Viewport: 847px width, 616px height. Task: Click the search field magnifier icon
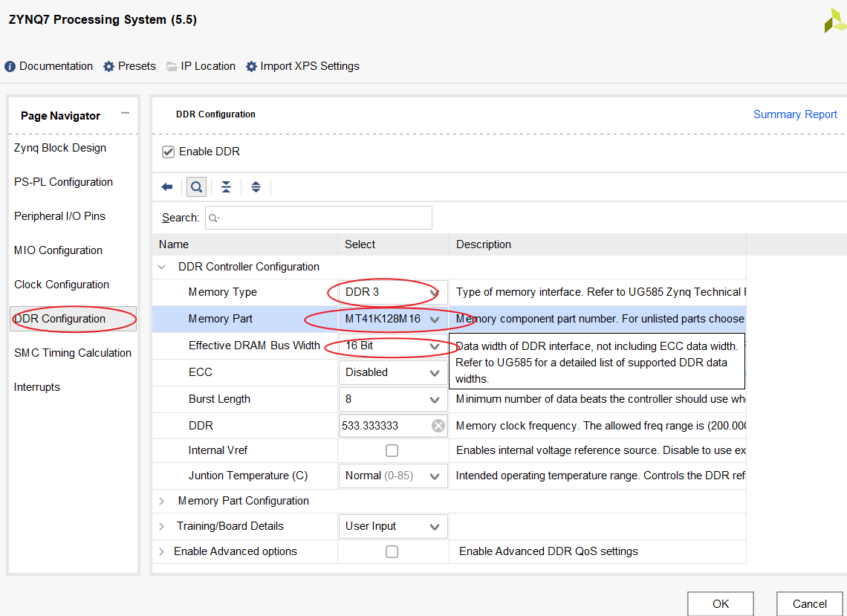pyautogui.click(x=214, y=218)
